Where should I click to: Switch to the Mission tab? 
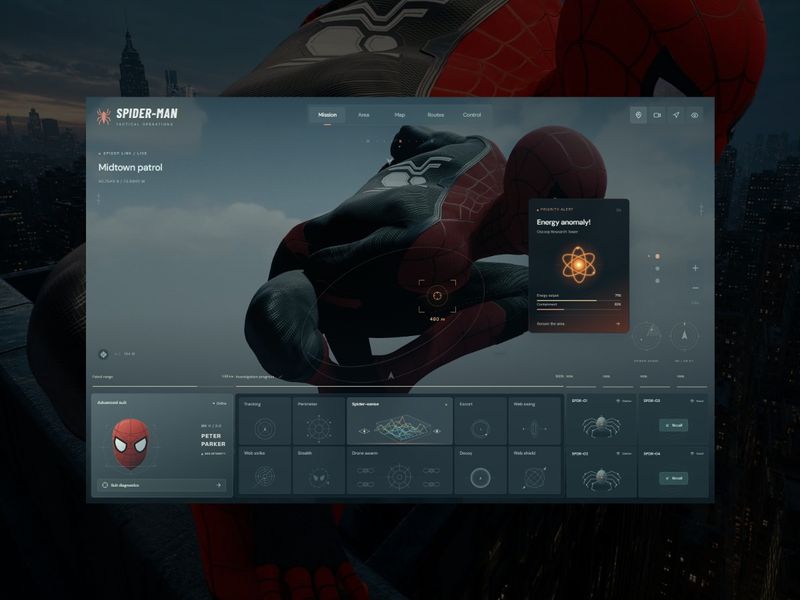328,115
